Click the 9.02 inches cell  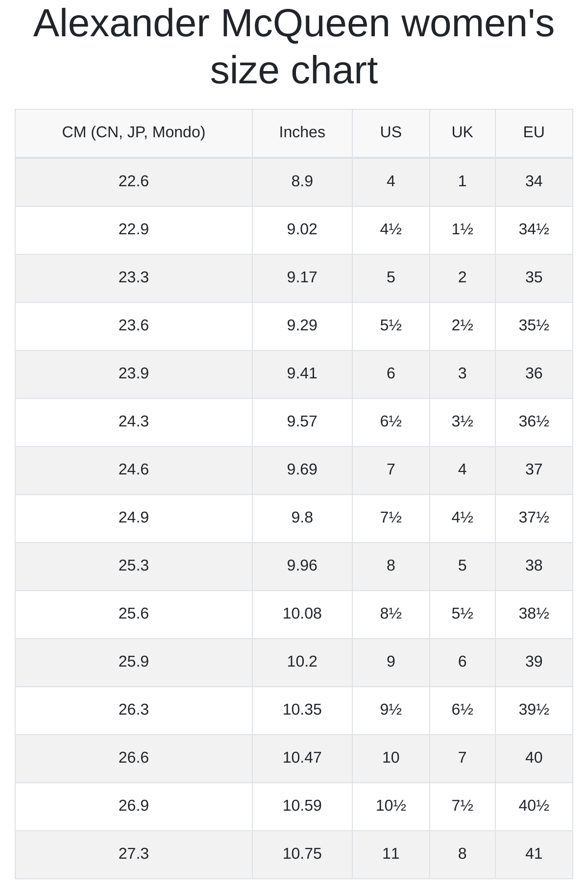tap(302, 230)
